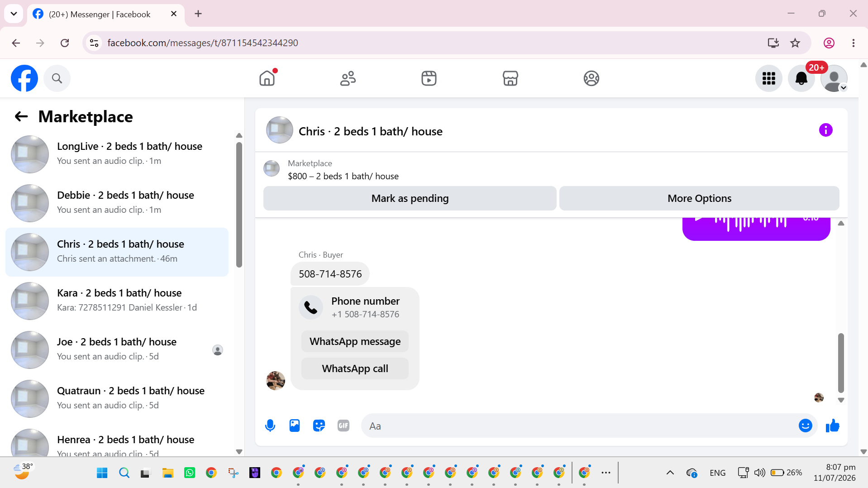Open the Marketplace storefront icon
868x488 pixels.
[x=510, y=78]
